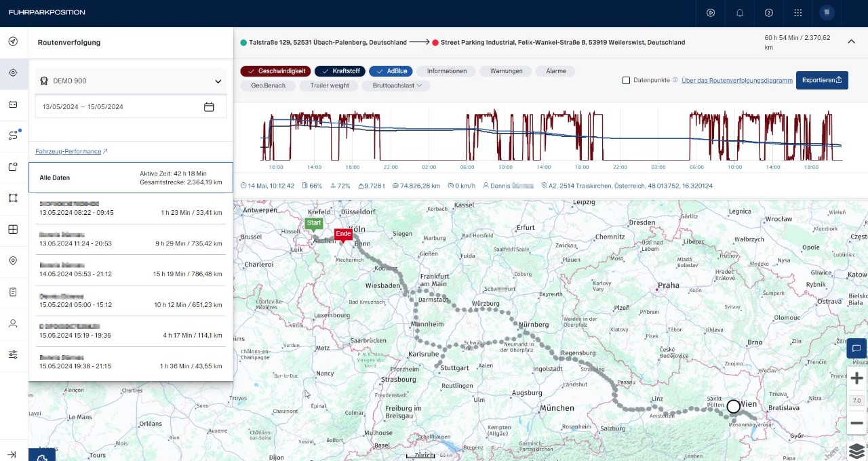Viewport: 868px width, 461px height.
Task: Click the 74.826,28 km odometer value
Action: pyautogui.click(x=420, y=186)
